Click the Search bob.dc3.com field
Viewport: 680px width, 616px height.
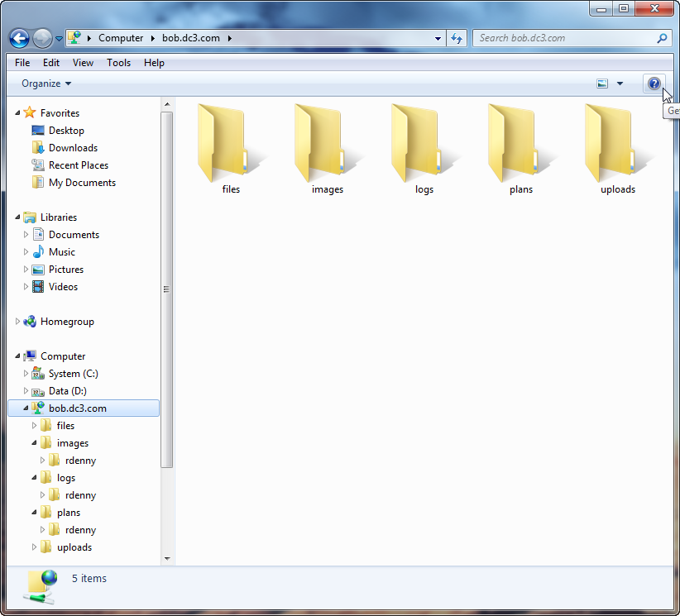click(x=572, y=38)
